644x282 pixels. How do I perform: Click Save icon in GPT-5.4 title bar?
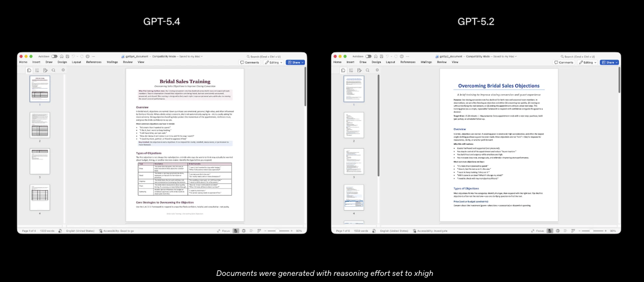67,56
